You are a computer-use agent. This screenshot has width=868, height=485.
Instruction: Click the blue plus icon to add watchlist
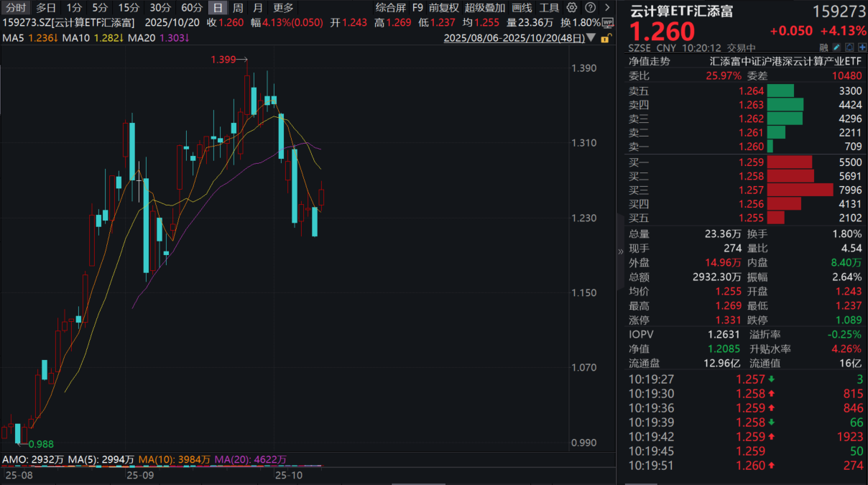point(861,47)
